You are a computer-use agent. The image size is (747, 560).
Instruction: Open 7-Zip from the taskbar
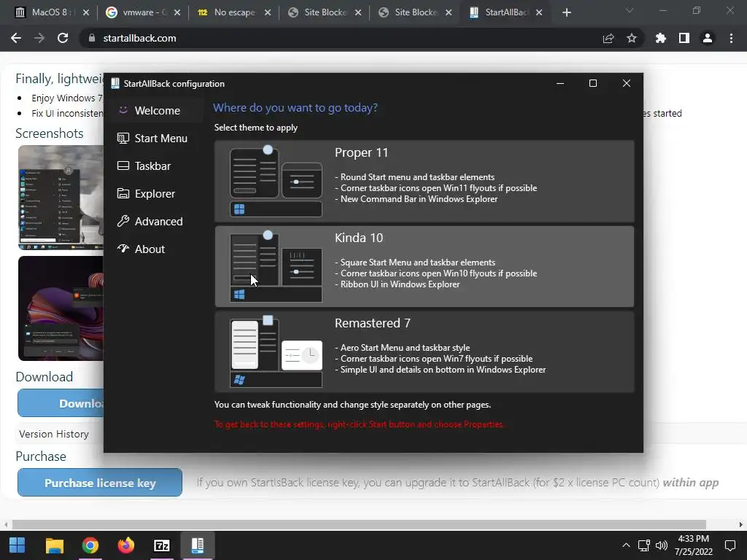(161, 545)
